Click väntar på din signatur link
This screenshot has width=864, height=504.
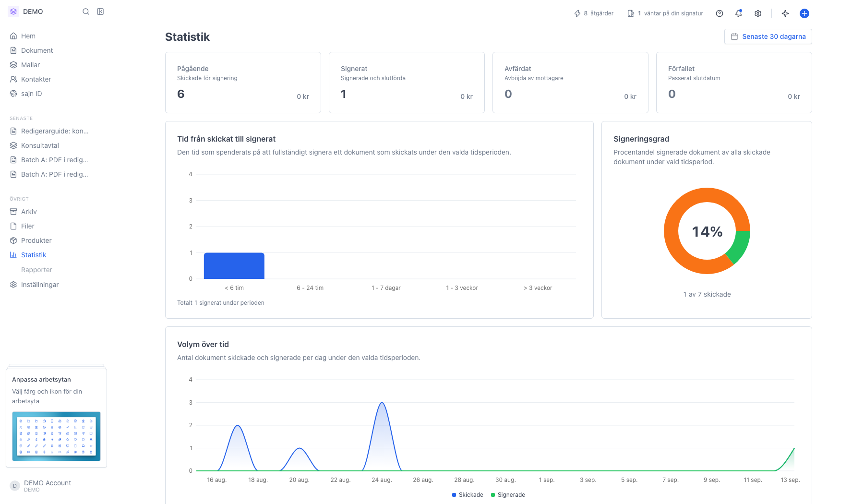665,13
